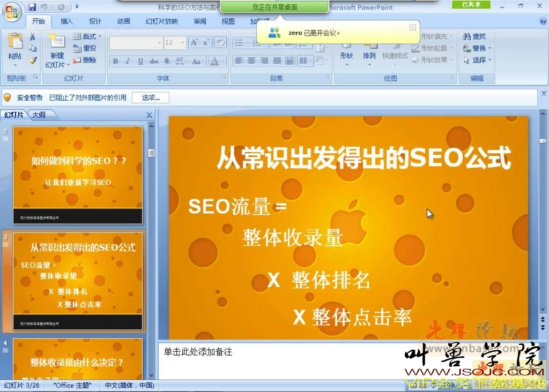This screenshot has height=392, width=549.
Task: Toggle italic formatting
Action: (x=128, y=61)
